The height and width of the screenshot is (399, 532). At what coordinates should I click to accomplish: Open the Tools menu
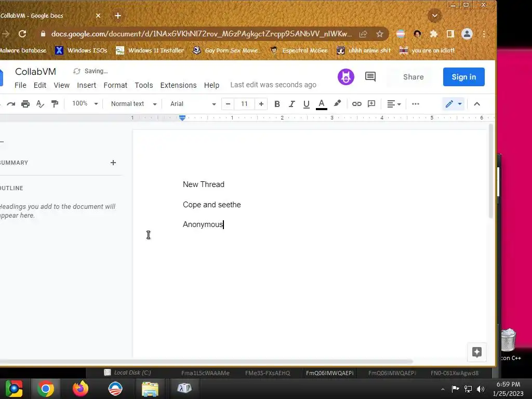144,85
